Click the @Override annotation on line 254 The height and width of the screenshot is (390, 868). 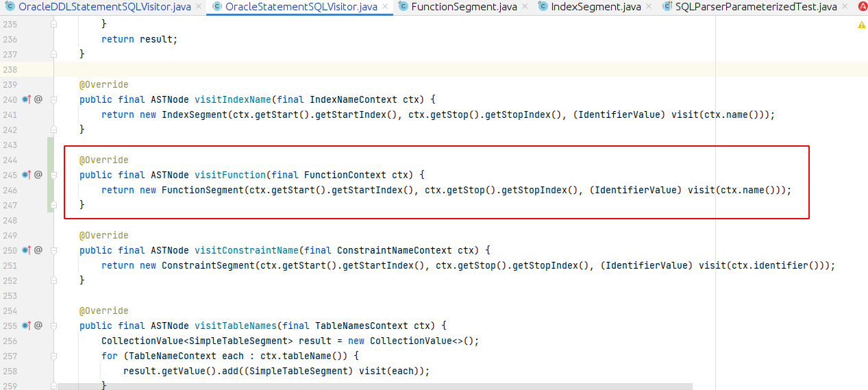click(x=103, y=310)
